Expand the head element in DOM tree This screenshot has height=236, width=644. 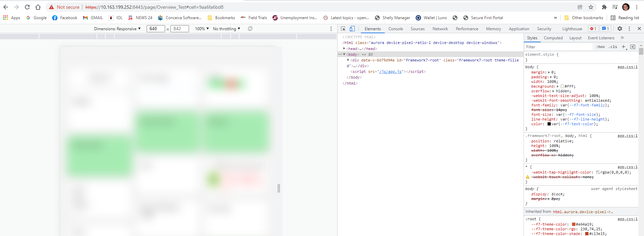(344, 49)
